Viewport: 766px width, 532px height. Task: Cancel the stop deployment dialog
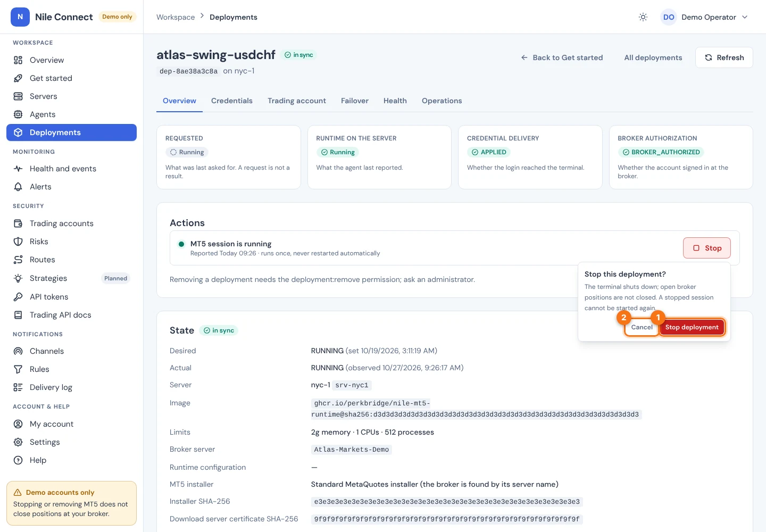click(x=642, y=327)
